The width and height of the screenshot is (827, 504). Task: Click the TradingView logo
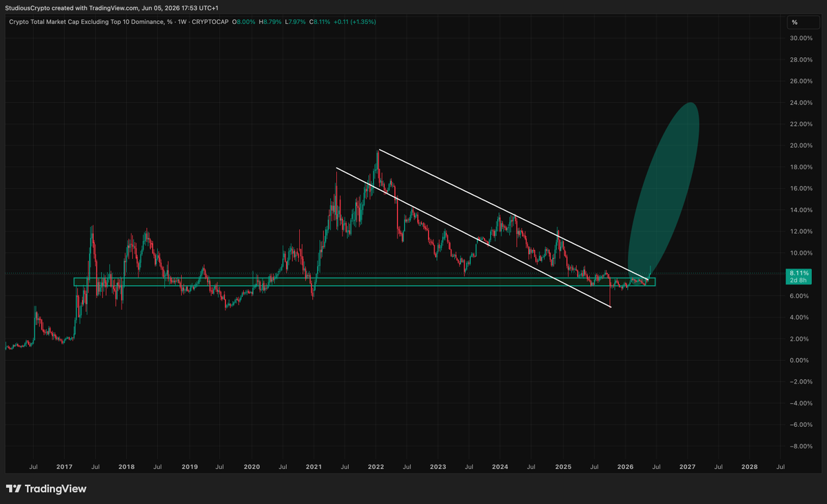coord(46,489)
